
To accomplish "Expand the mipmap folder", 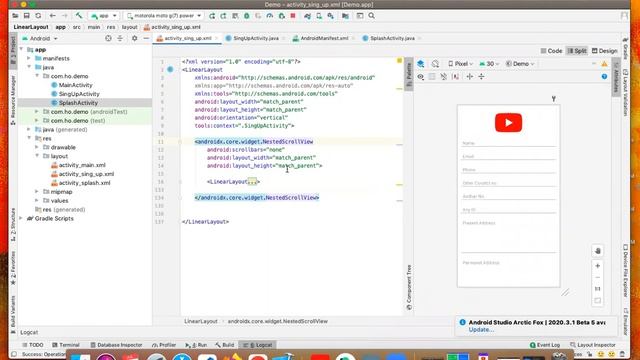I will click(x=37, y=191).
